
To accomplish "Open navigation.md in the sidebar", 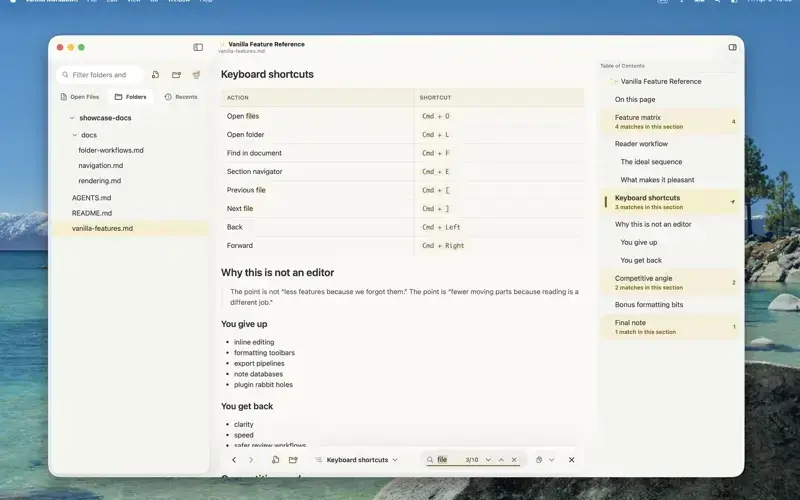I will click(101, 165).
